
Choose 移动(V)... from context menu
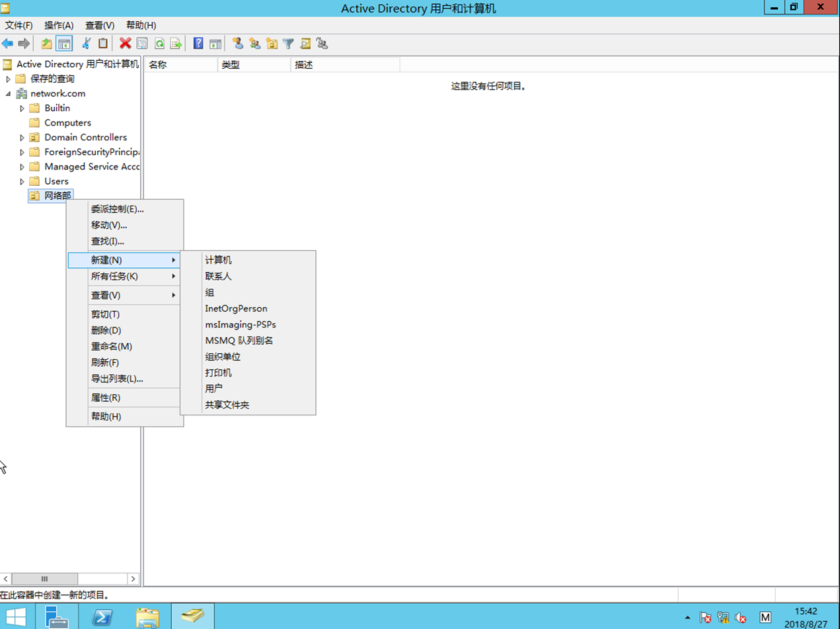pyautogui.click(x=124, y=225)
